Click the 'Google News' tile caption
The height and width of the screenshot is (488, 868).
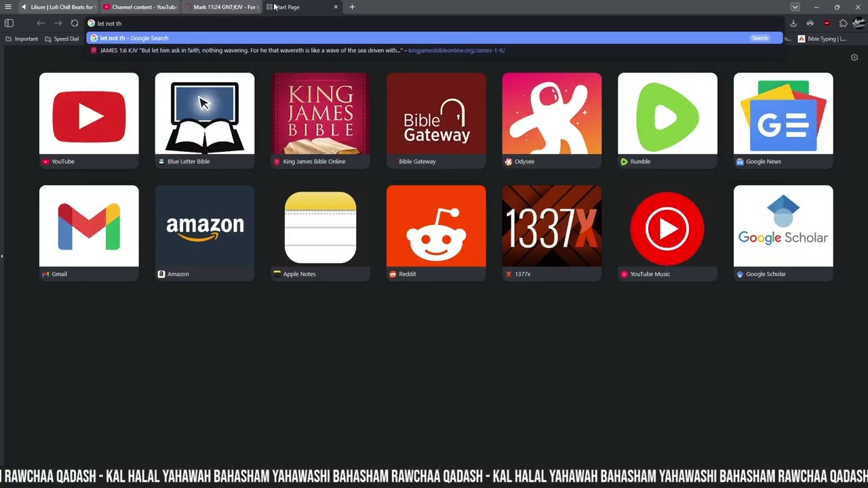pos(764,161)
